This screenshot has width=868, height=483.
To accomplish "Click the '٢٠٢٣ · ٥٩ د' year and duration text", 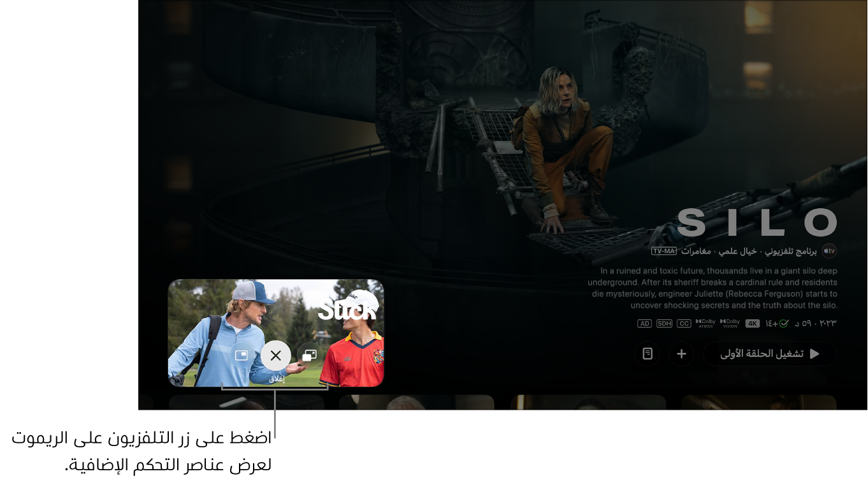I will pos(815,324).
